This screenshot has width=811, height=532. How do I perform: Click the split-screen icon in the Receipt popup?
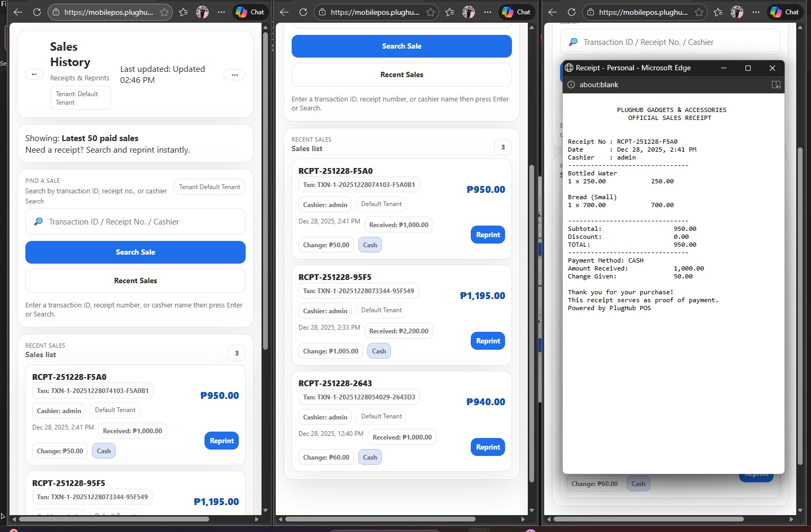tap(776, 85)
